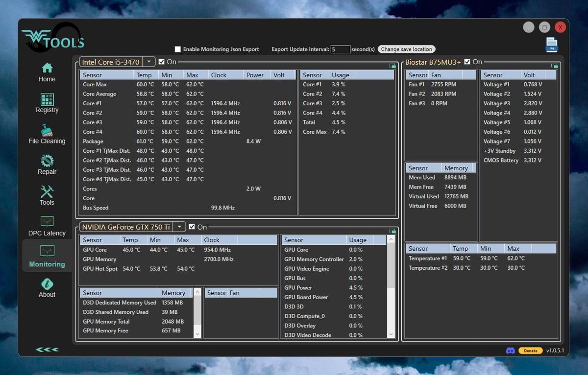Click the CPU Clock column header
Viewport: 588px width, 375px height.
tap(226, 75)
